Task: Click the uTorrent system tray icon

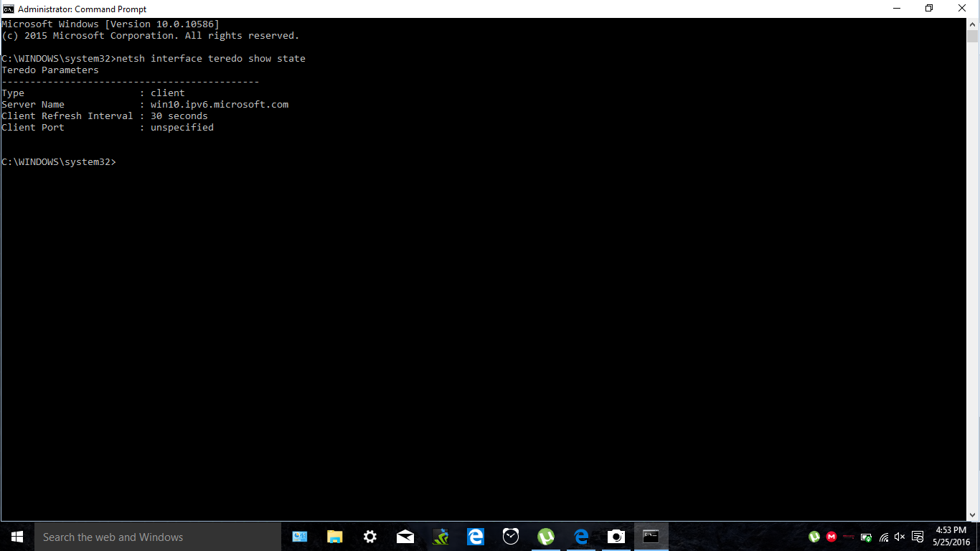Action: (814, 537)
